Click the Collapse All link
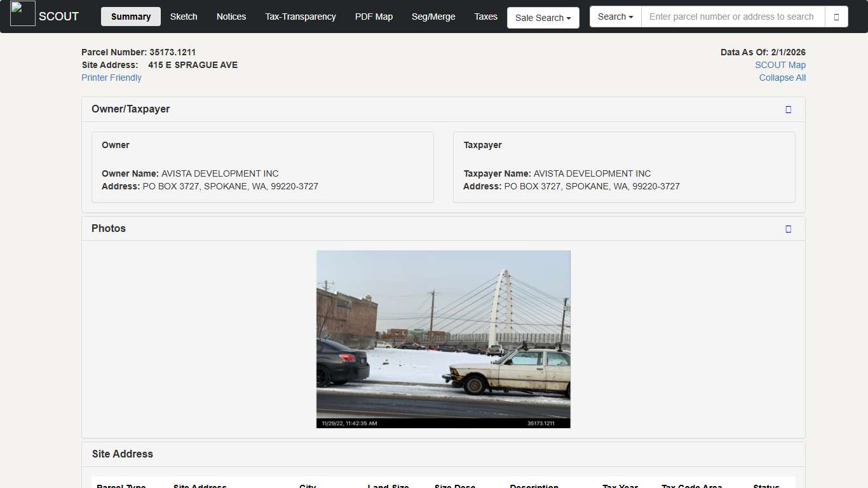The image size is (868, 488). click(x=782, y=78)
